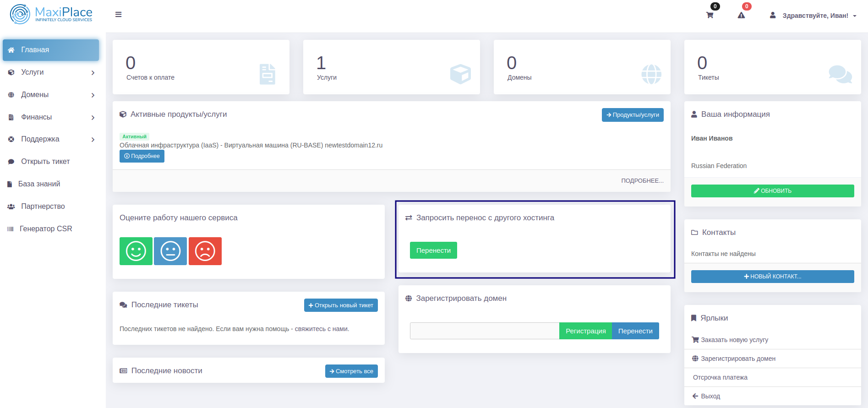The image size is (868, 408).
Task: Open the Счетов к оплате card
Action: 201,67
